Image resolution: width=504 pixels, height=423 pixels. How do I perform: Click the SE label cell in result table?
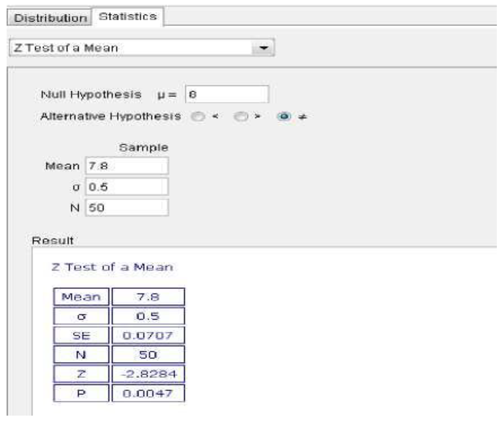(x=81, y=335)
